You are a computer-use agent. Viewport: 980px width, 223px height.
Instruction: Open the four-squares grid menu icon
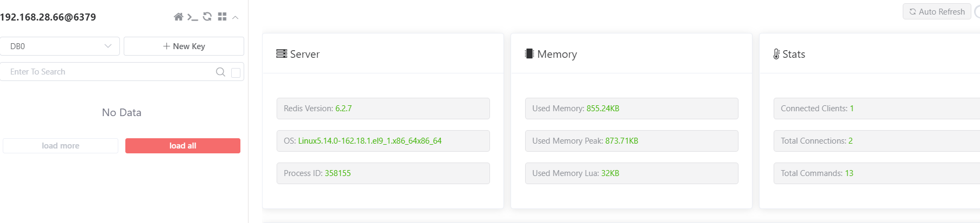coord(222,17)
